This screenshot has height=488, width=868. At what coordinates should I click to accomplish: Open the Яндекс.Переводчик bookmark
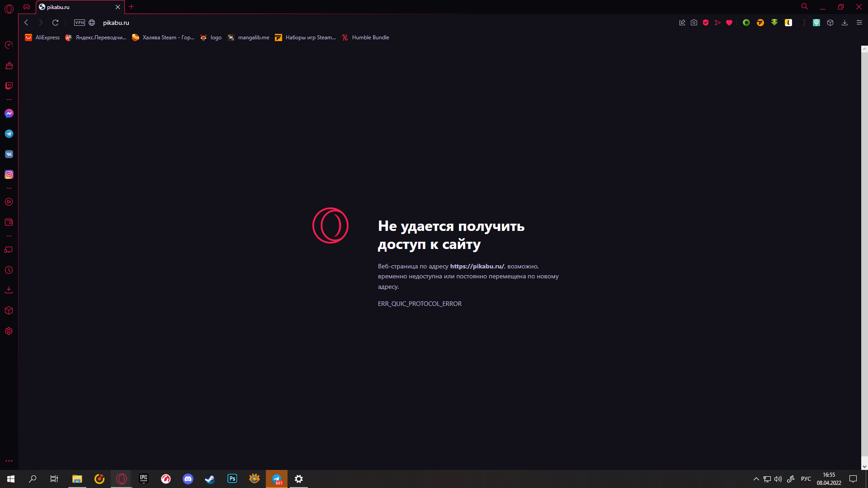point(95,38)
